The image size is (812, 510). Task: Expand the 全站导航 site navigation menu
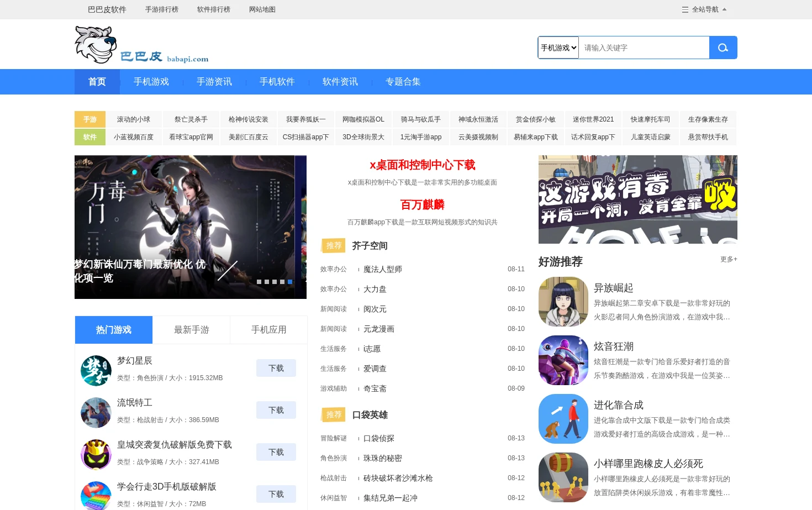pos(704,9)
